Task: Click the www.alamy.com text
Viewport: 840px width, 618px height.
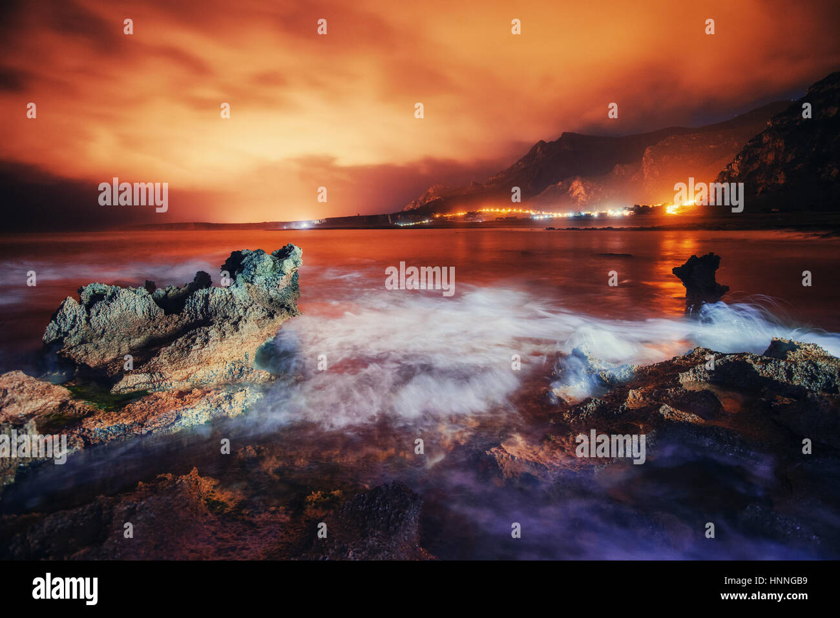Action: (764, 596)
